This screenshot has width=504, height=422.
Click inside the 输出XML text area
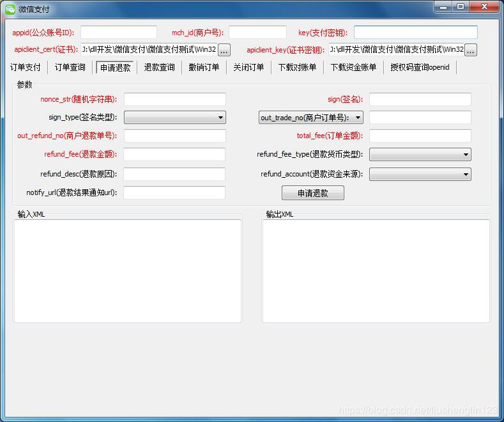pos(376,271)
